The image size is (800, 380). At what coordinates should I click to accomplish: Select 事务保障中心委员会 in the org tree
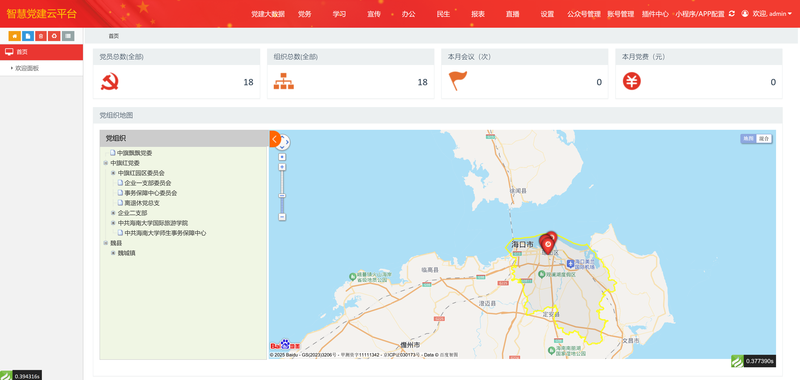(x=151, y=193)
